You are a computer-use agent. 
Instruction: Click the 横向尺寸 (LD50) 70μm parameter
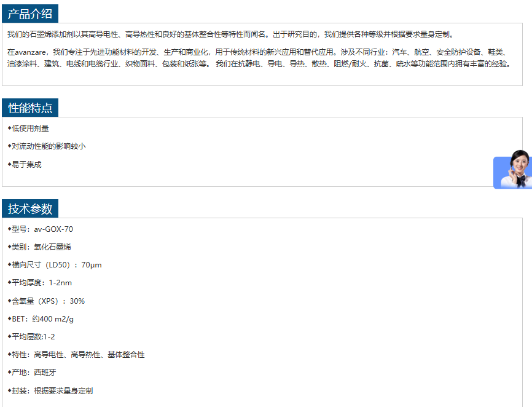[56, 265]
